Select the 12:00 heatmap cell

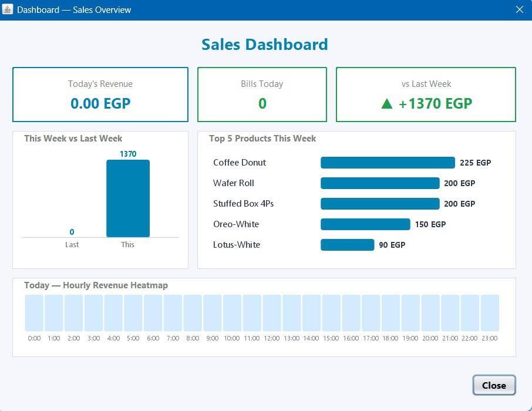click(272, 313)
